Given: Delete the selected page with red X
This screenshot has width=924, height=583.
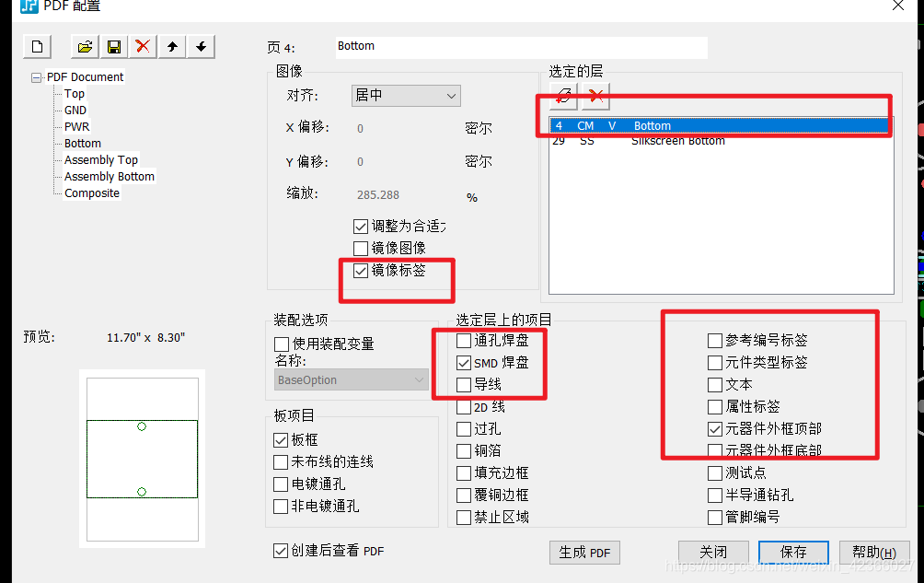Looking at the screenshot, I should click(143, 47).
